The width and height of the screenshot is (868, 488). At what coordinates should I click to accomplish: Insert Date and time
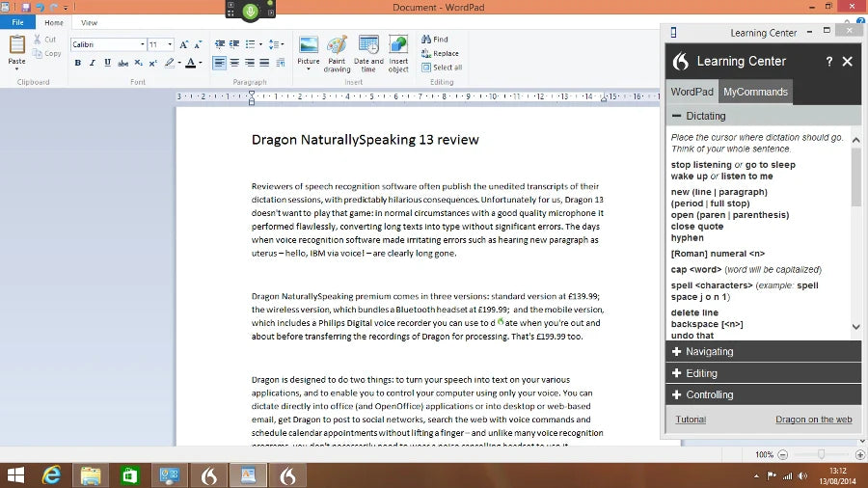pyautogui.click(x=368, y=54)
